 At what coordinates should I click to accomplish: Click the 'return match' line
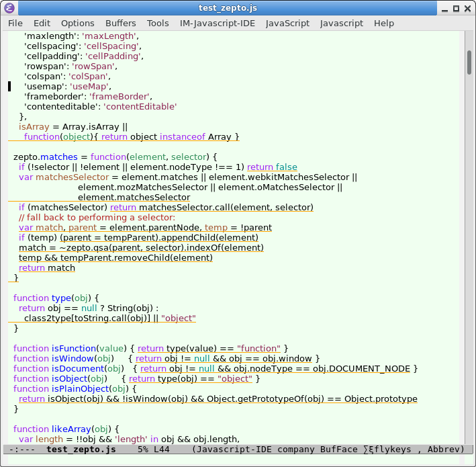click(x=47, y=268)
